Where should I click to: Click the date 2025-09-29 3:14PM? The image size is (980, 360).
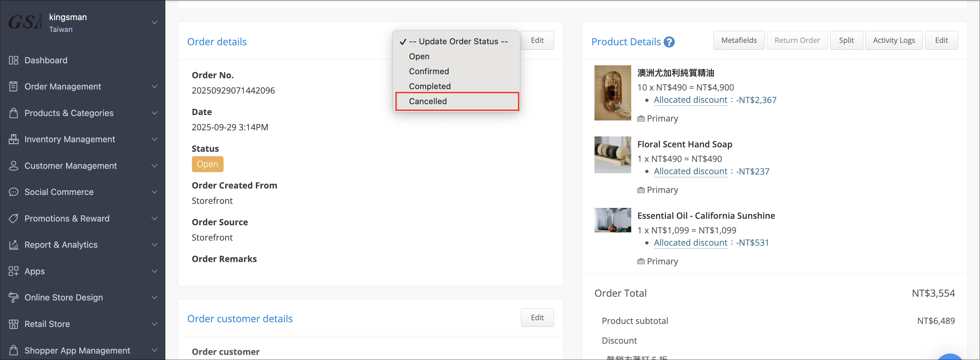[230, 127]
